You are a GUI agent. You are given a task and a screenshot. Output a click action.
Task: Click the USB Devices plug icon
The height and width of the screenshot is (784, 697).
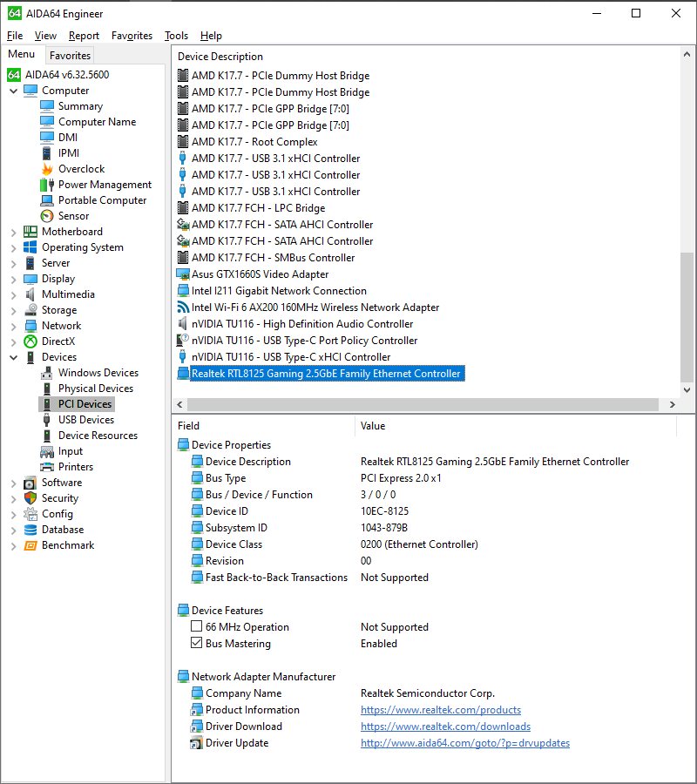click(x=47, y=420)
